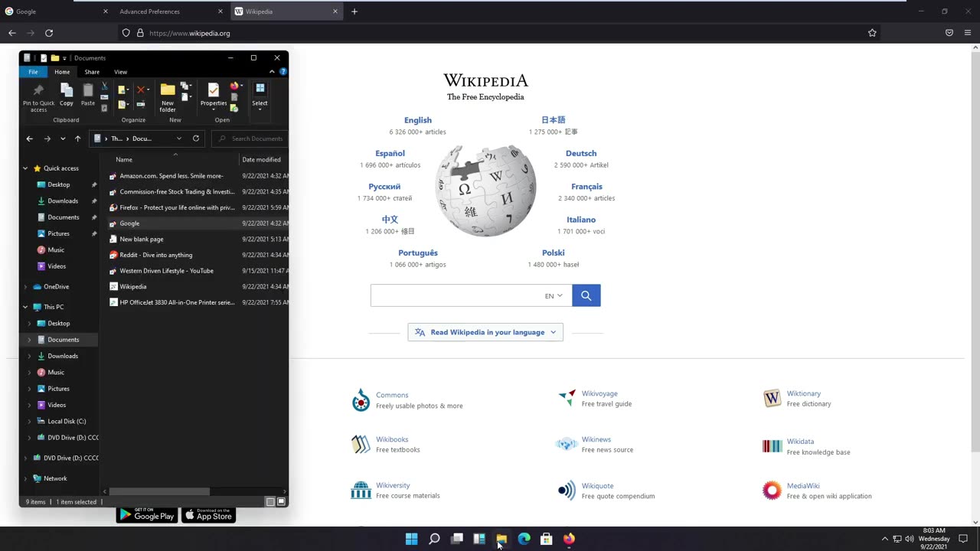
Task: Go up one folder level
Action: [77, 139]
